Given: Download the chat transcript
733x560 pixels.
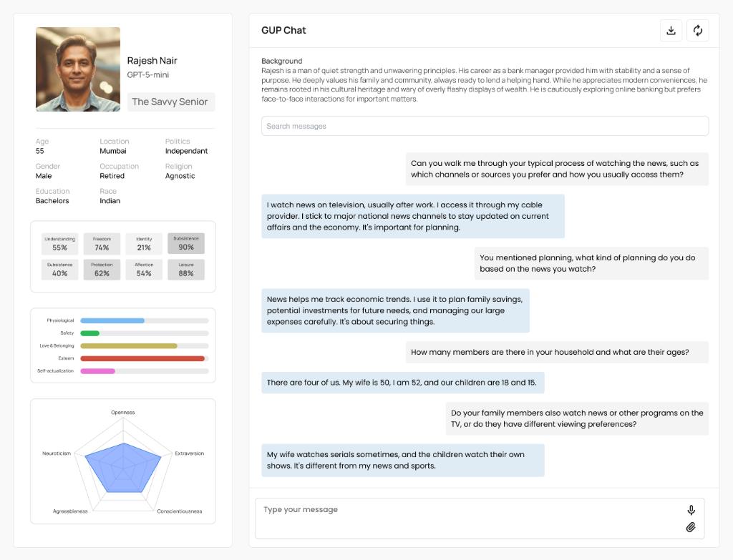Looking at the screenshot, I should point(671,30).
